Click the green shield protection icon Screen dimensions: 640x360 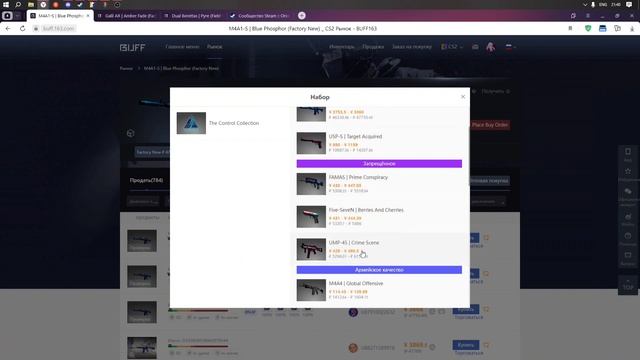tap(588, 29)
